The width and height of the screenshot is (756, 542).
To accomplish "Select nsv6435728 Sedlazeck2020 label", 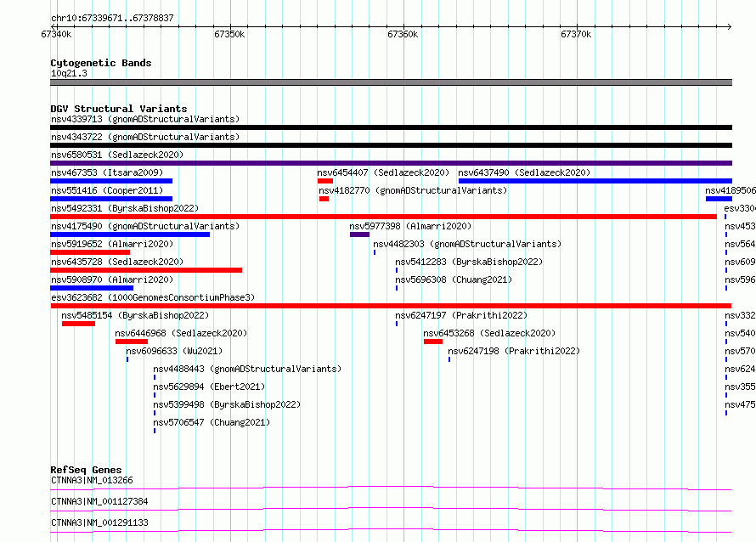I will click(117, 262).
